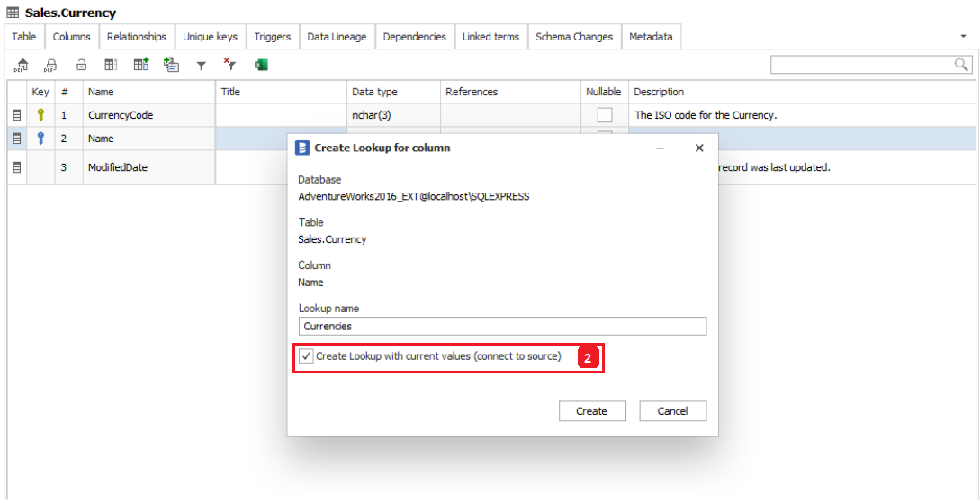Cancel the Create Lookup dialog

[x=672, y=410]
